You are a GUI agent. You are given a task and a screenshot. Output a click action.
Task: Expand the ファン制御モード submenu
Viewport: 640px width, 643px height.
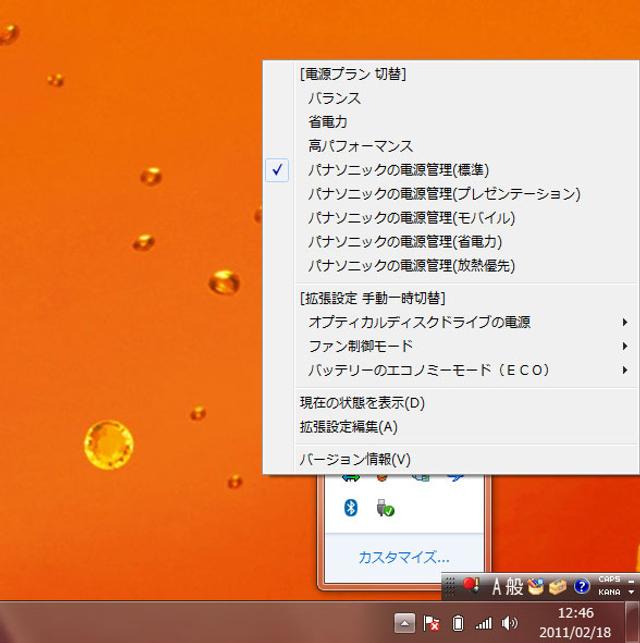(x=360, y=346)
